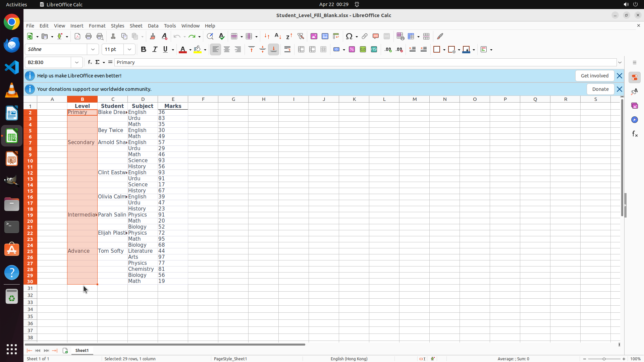Open the Navigator sidebar panel
Image resolution: width=644 pixels, height=362 pixels.
[635, 120]
